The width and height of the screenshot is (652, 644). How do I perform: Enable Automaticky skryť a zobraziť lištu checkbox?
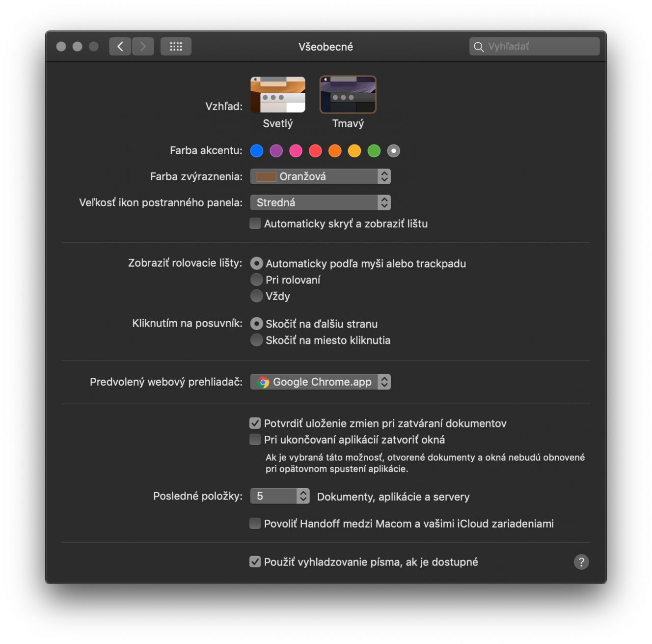[x=255, y=224]
